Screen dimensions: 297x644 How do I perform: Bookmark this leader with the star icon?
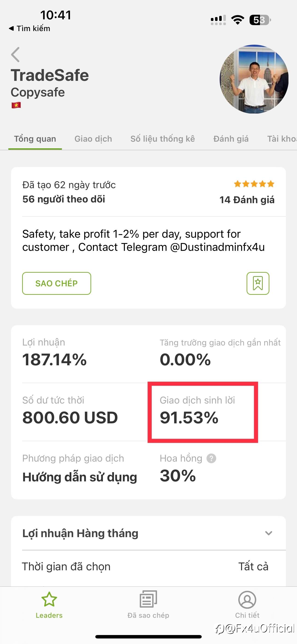[258, 283]
